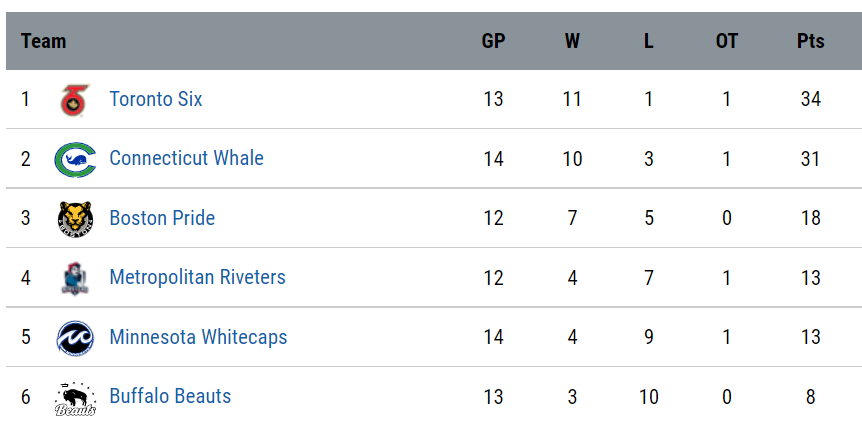The image size is (862, 438).
Task: Click Buffalo Beauts' 10 losses cell
Action: (x=649, y=397)
